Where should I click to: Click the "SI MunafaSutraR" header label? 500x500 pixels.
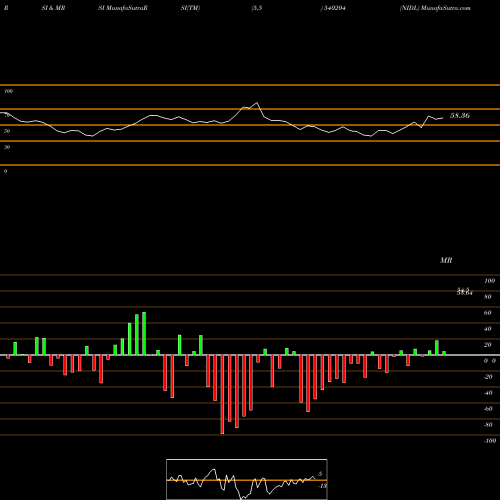(123, 8)
